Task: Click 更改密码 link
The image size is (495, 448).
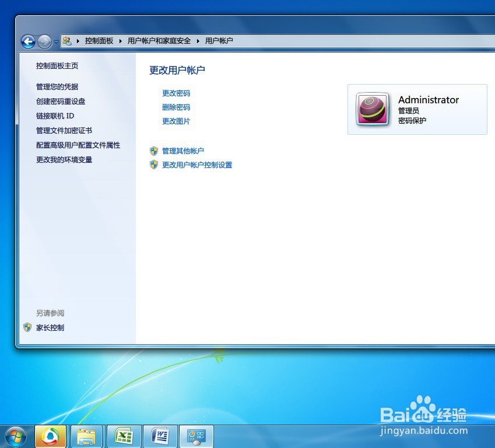Action: tap(176, 93)
